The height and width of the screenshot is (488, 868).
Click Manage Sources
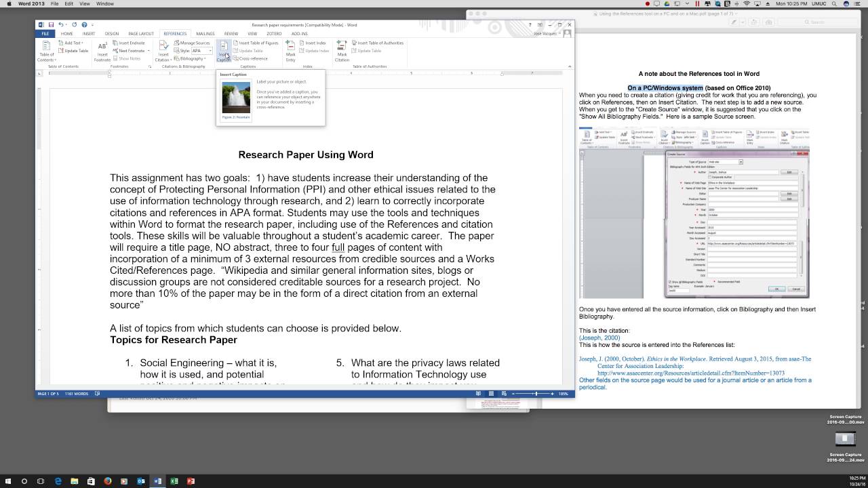tap(192, 43)
